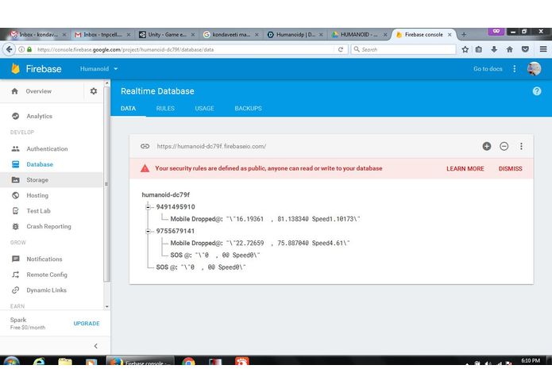Open project settings gear icon
Screen dimensions: 552x392
click(x=94, y=91)
